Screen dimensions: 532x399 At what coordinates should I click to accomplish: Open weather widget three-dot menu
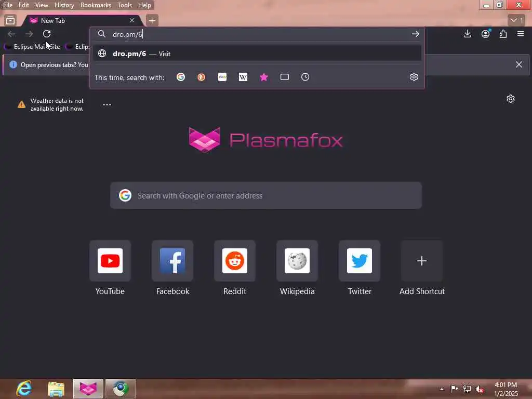click(107, 104)
